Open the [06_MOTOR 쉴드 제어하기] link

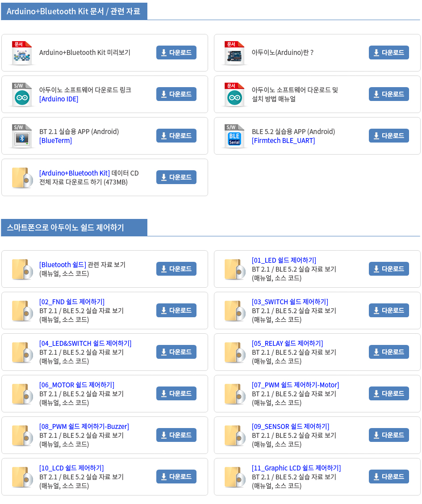coord(77,385)
